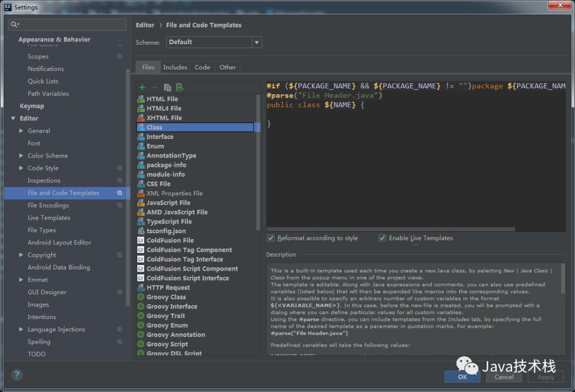Click the OK button

point(462,377)
